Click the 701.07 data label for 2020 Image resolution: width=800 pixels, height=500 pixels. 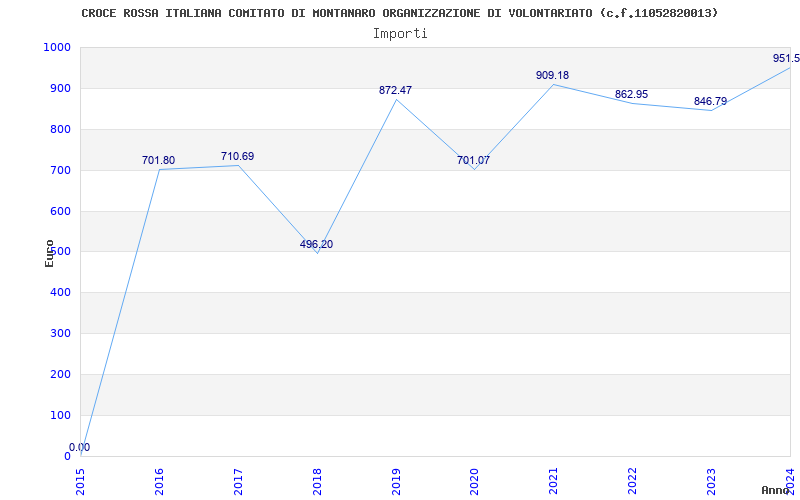click(x=473, y=161)
